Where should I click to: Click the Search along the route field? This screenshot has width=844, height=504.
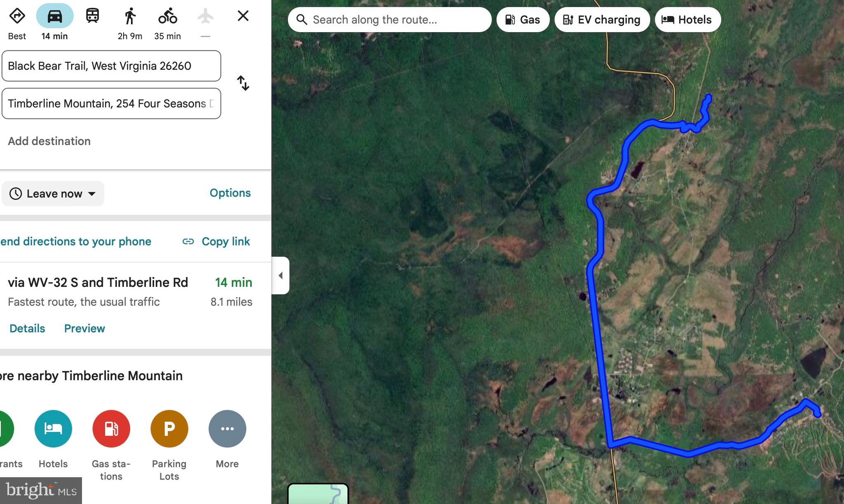(x=389, y=20)
